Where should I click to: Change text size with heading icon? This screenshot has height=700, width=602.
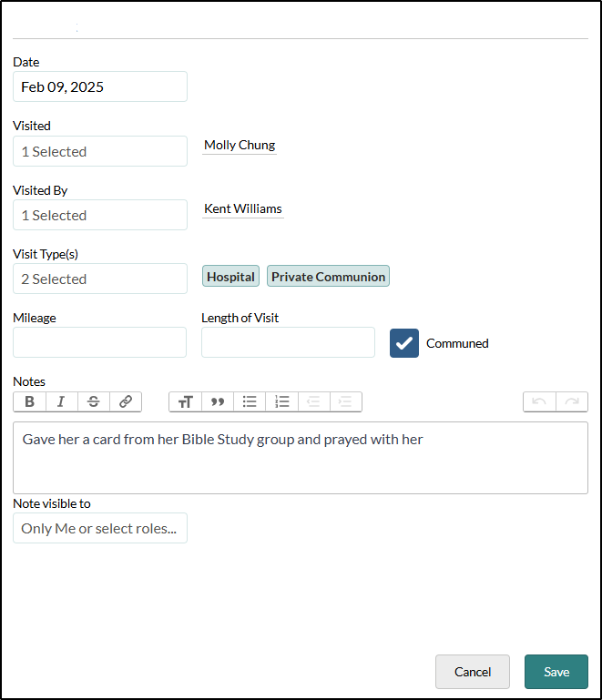pos(185,401)
